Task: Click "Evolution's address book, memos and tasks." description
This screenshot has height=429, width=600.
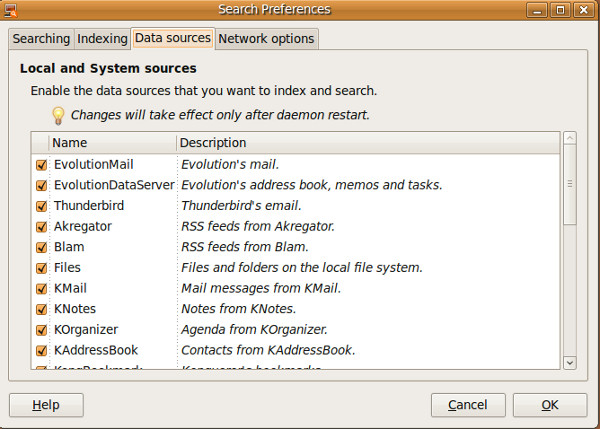Action: click(312, 185)
